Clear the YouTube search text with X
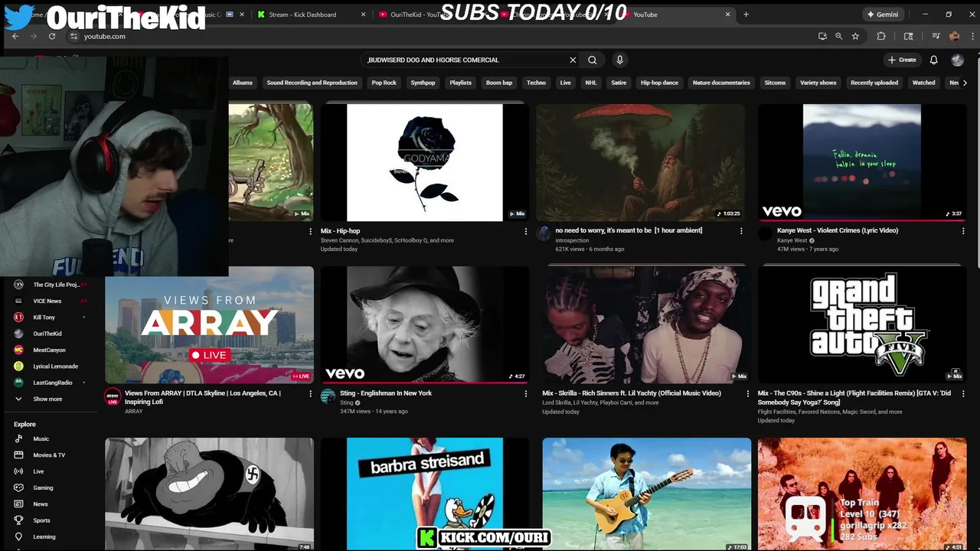980x551 pixels. [x=573, y=60]
